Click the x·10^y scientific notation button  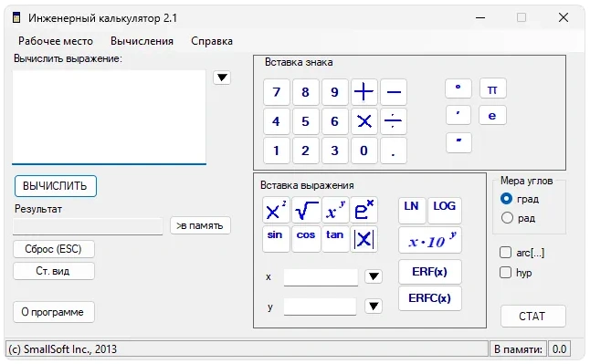click(429, 240)
